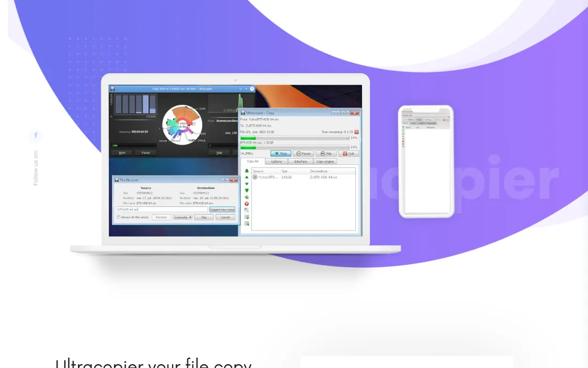Click the speed bar graph in dark window
This screenshot has height=368, width=588.
click(x=135, y=104)
